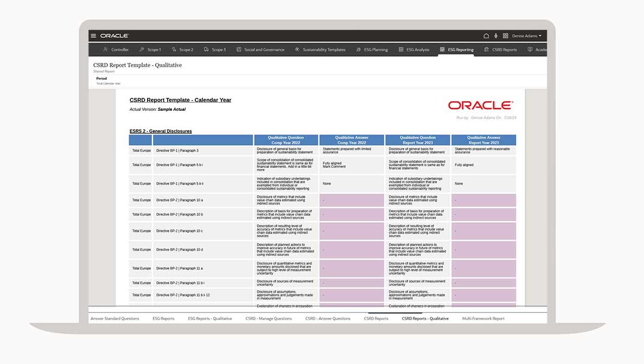Select the Directive BP-2 Paragraph 10 a row
The width and height of the screenshot is (644, 364).
click(179, 200)
